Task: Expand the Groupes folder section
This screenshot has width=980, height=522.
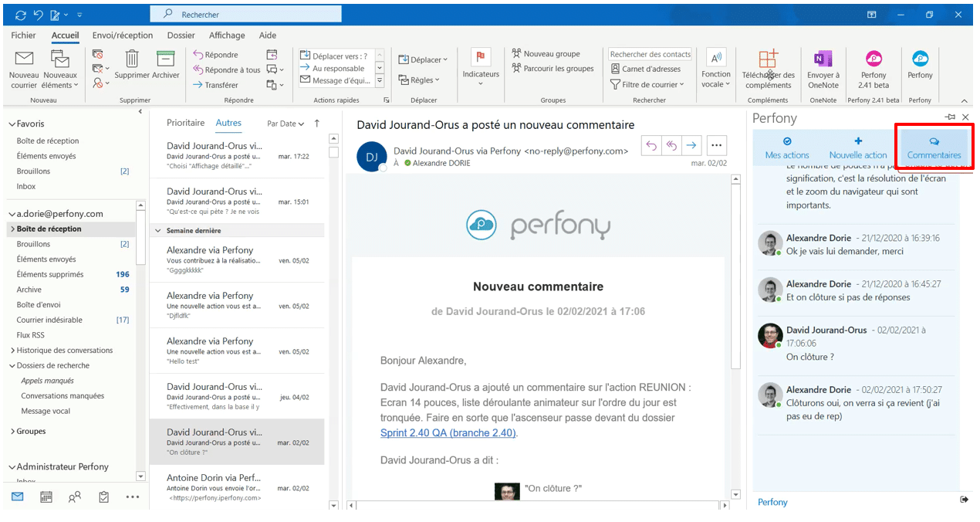Action: (x=12, y=432)
